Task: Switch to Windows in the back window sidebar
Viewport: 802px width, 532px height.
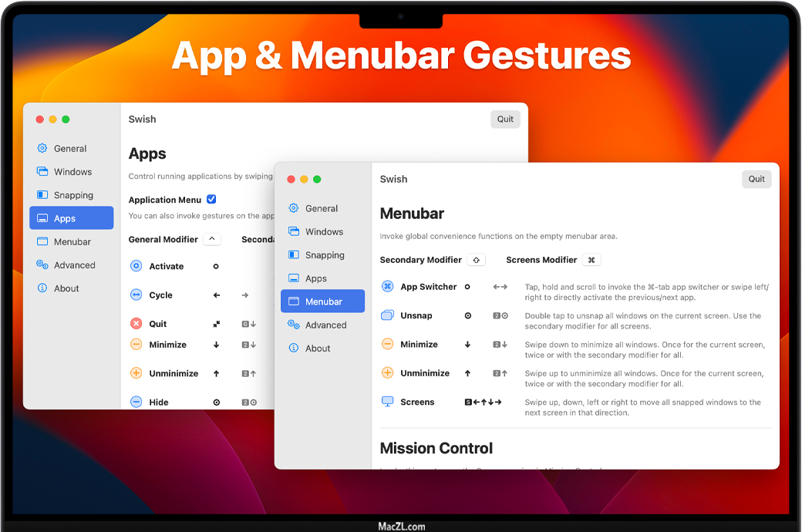Action: (x=72, y=172)
